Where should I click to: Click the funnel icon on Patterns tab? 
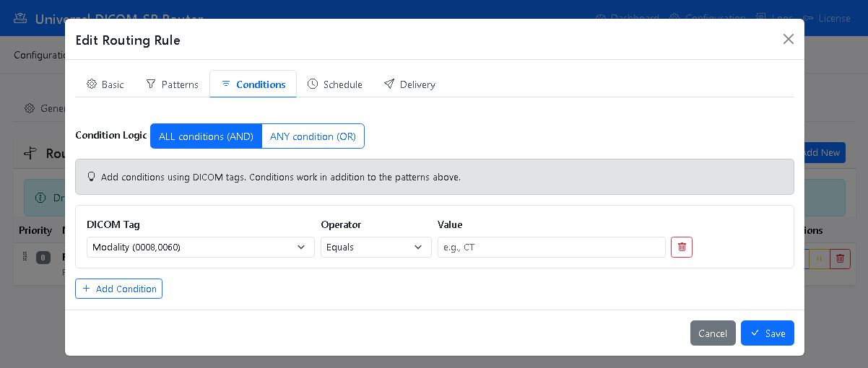tap(151, 84)
